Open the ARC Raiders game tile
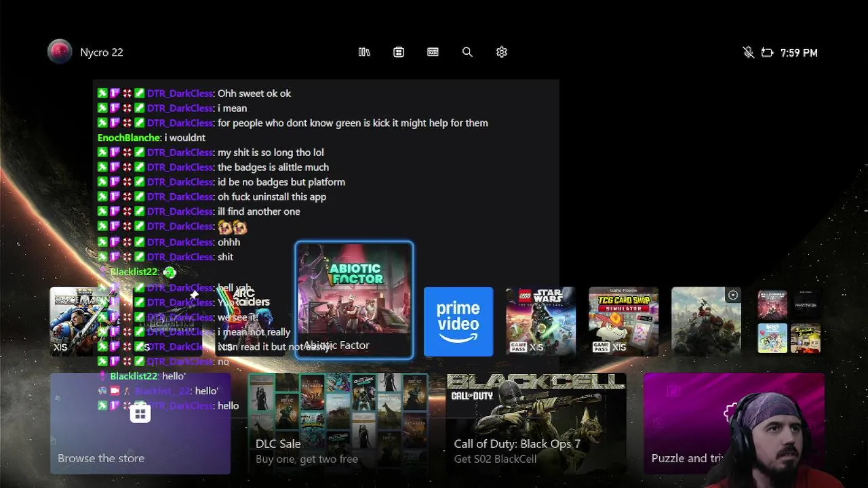868x488 pixels. (x=250, y=321)
